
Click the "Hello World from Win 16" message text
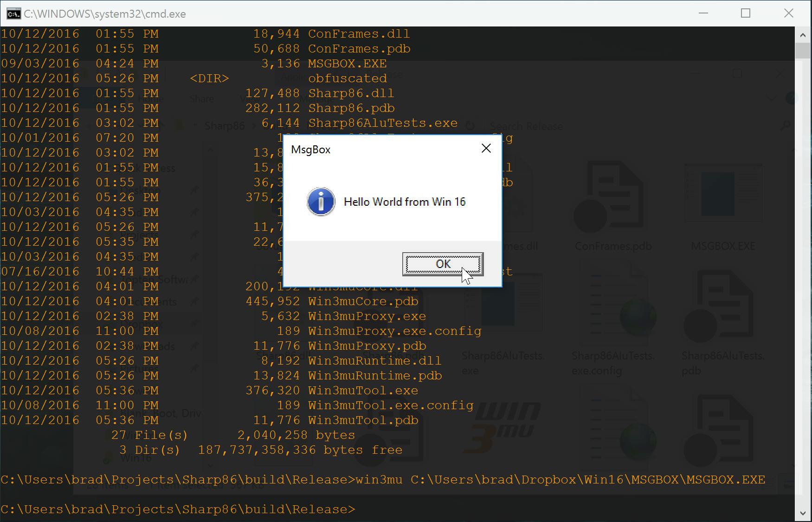404,202
